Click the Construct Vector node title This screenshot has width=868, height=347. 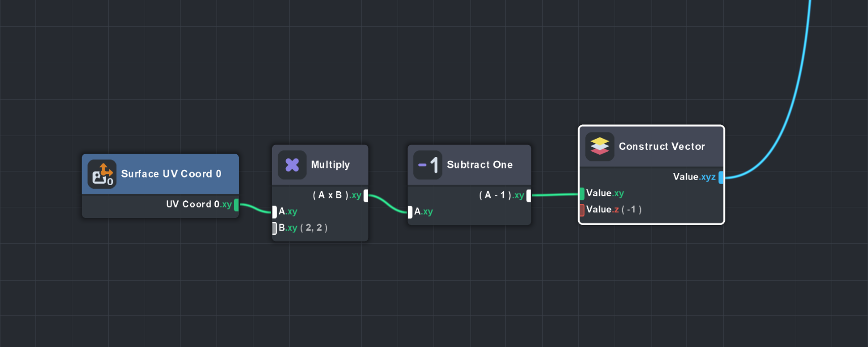[662, 147]
